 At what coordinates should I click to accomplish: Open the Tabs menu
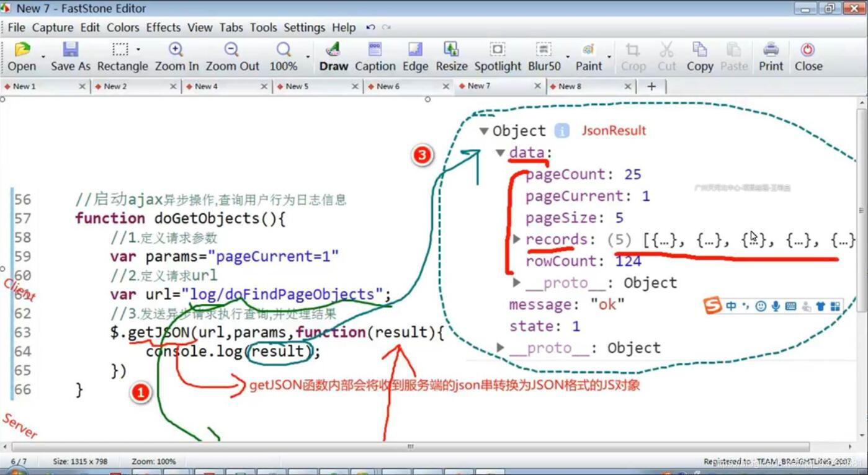[x=231, y=27]
